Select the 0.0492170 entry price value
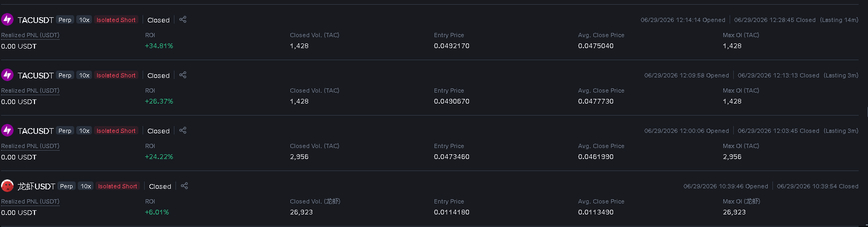 tap(452, 46)
